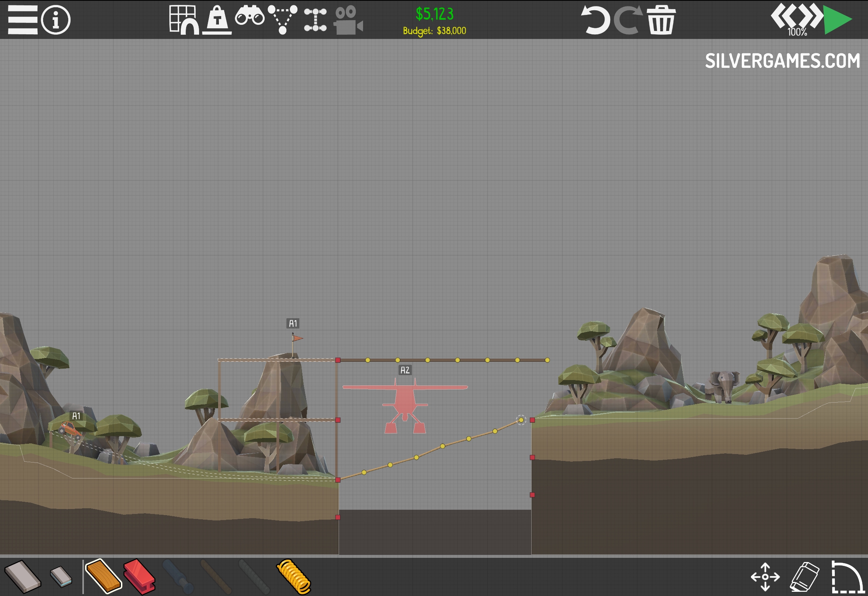The width and height of the screenshot is (868, 596).
Task: Increase simulation speed with right chevrons
Action: click(x=811, y=16)
